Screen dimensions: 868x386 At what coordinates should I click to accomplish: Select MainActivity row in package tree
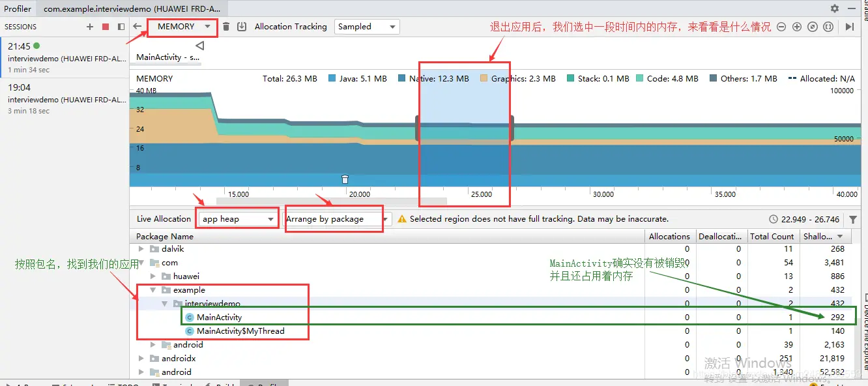coord(490,318)
